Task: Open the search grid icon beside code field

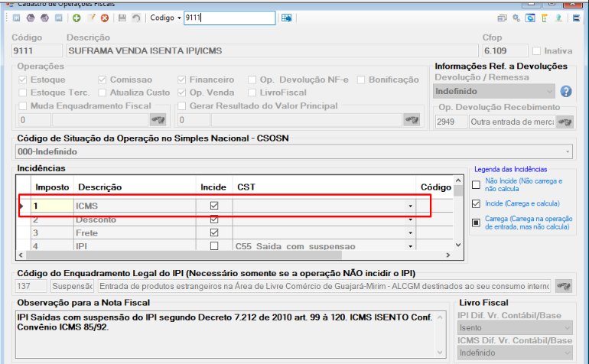Action: click(x=287, y=18)
